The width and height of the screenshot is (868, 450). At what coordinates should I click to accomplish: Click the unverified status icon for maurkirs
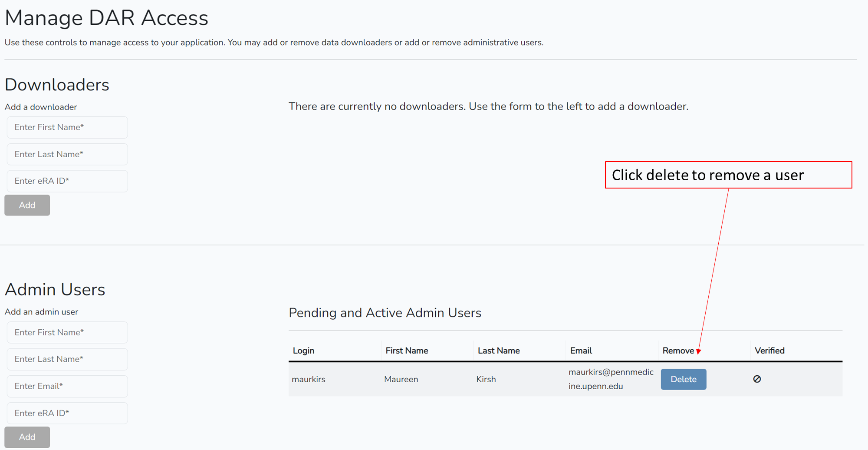pyautogui.click(x=757, y=379)
